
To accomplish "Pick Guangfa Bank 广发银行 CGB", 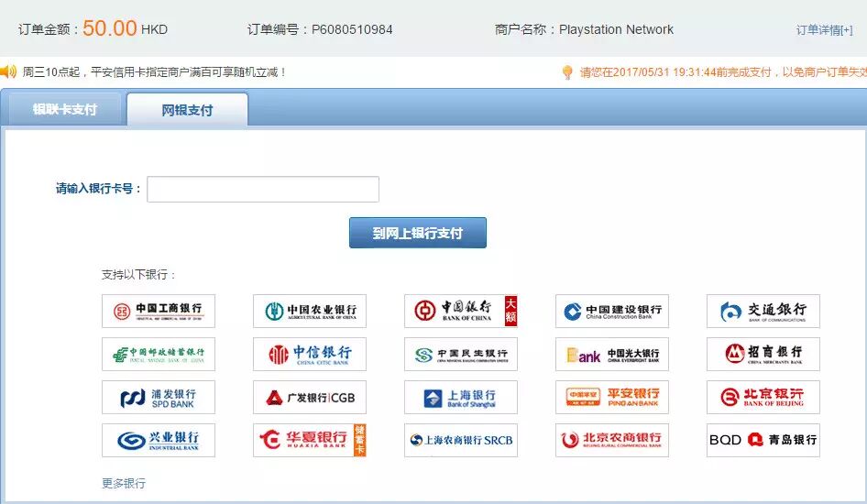I will click(x=310, y=398).
